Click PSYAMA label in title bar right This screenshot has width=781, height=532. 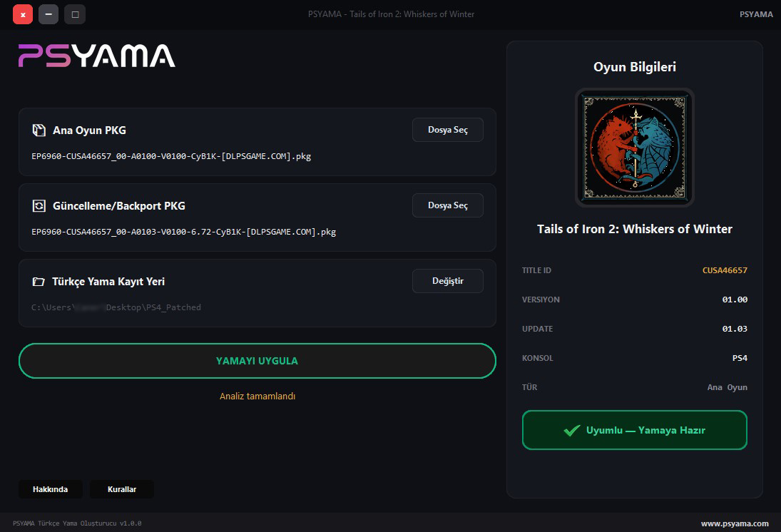756,14
